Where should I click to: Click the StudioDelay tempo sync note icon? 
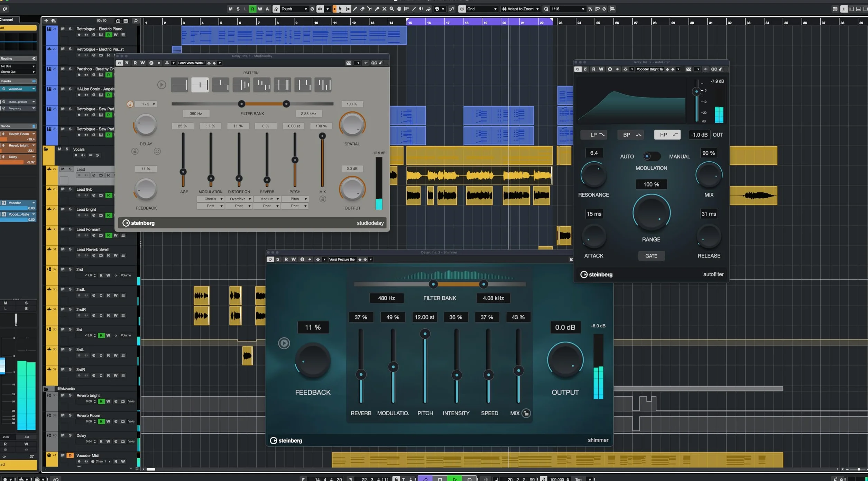(130, 104)
